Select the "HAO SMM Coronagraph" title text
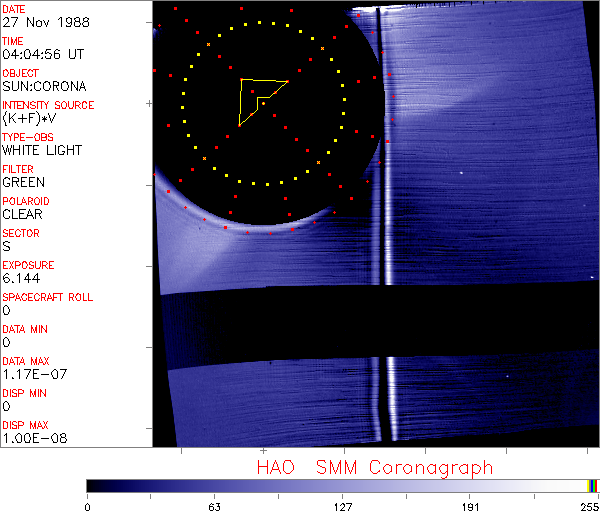This screenshot has height=512, width=600. (374, 468)
